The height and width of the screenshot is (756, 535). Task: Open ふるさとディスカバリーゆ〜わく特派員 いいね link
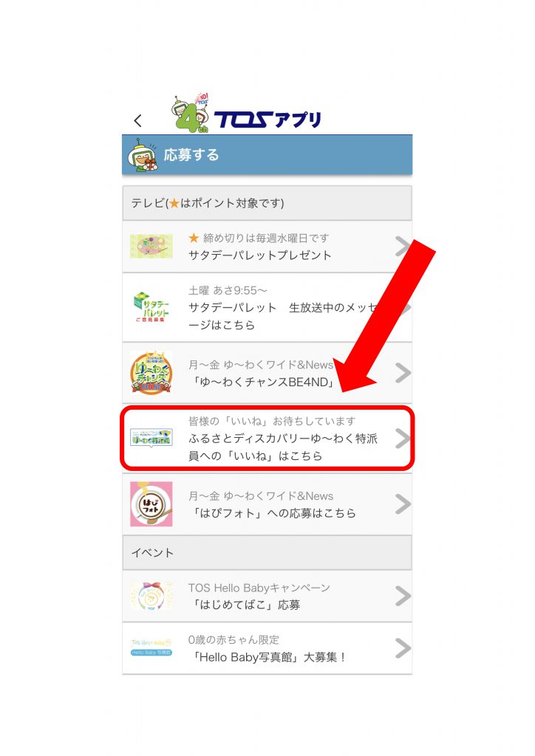coord(283,447)
